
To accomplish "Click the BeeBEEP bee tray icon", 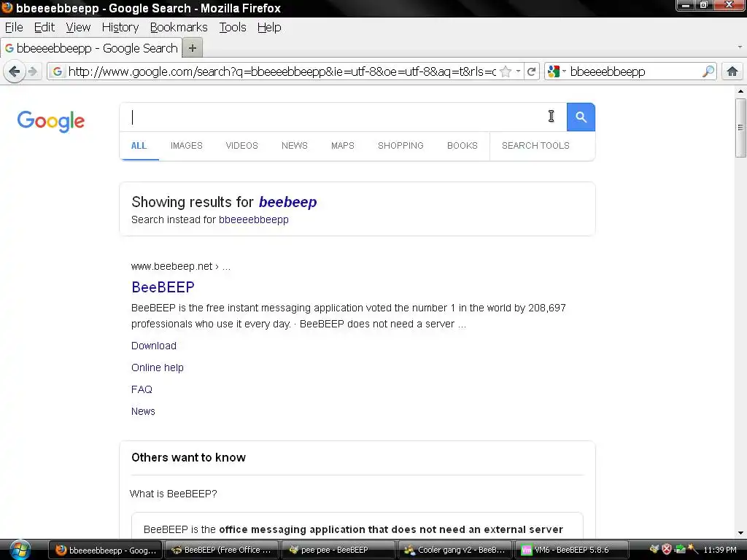I will (654, 550).
